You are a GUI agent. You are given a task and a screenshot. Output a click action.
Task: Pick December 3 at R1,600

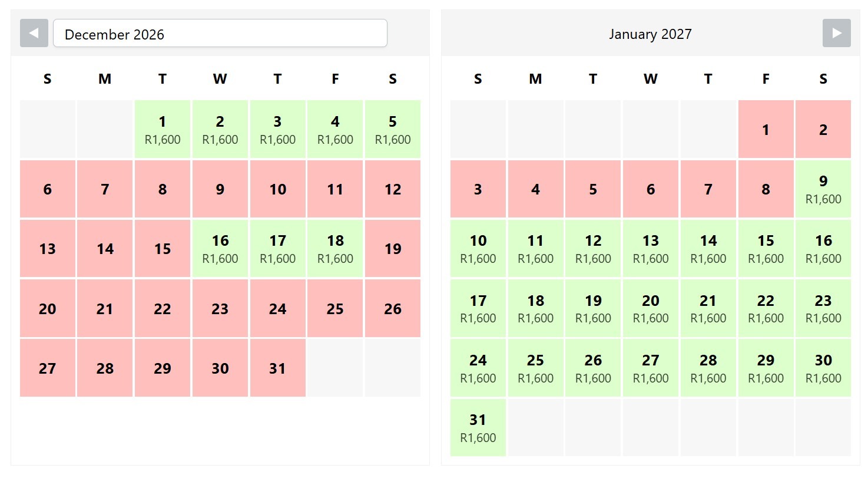[277, 129]
